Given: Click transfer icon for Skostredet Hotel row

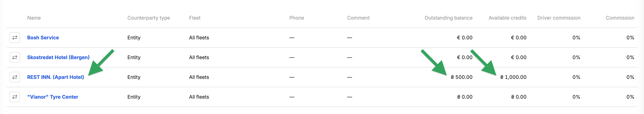Looking at the screenshot, I should click(x=15, y=57).
